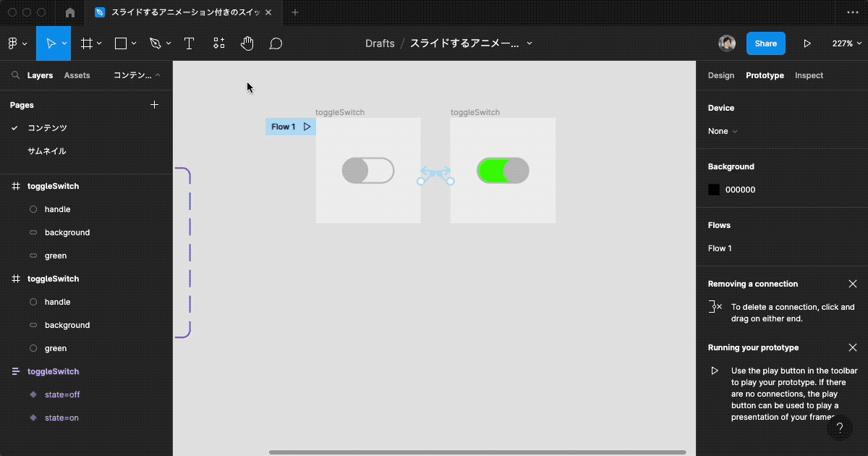Select the Text tool
The image size is (868, 456).
(189, 43)
